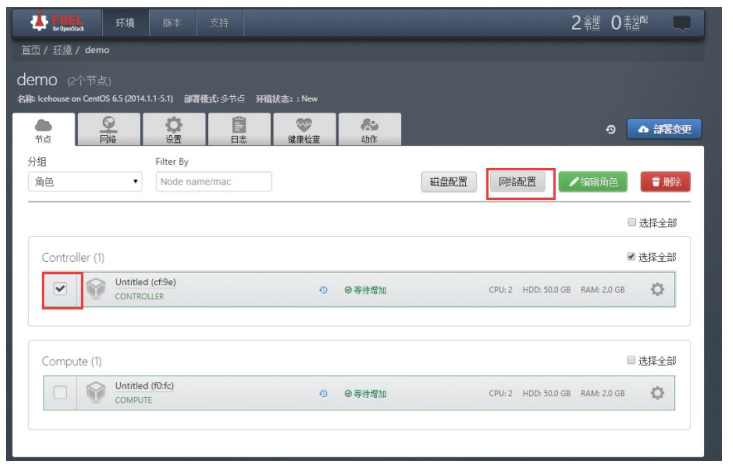Screen dimensions: 733x467
Task: Open the 版本 releases menu
Action: (172, 22)
